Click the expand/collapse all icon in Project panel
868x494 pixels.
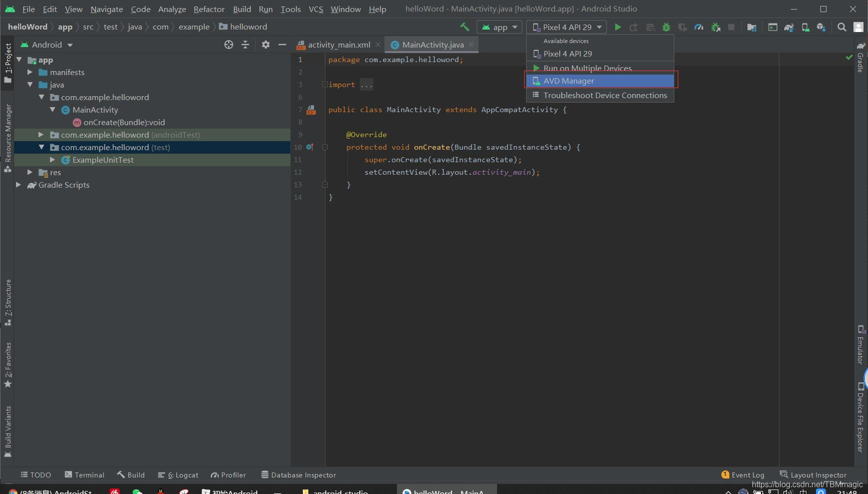(245, 45)
